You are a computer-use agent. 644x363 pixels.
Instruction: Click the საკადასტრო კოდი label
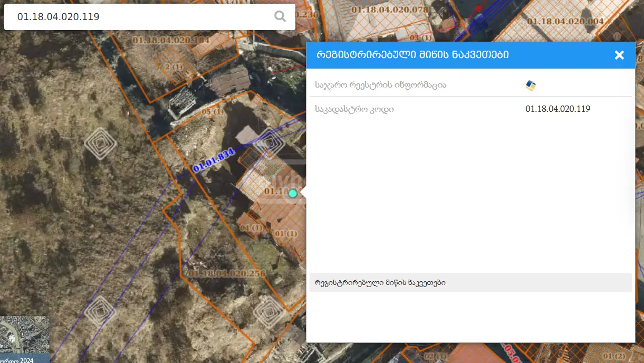pos(354,110)
